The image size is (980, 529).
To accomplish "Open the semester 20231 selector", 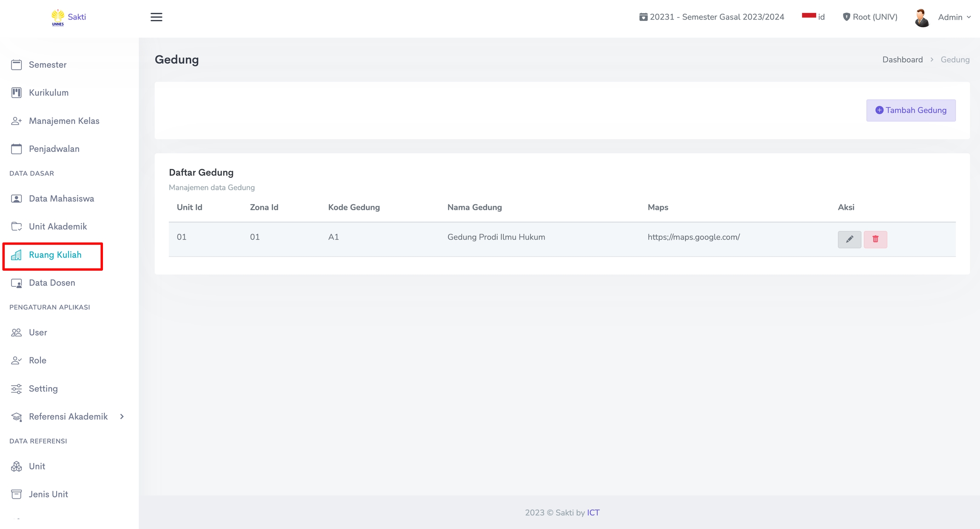I will (x=712, y=17).
